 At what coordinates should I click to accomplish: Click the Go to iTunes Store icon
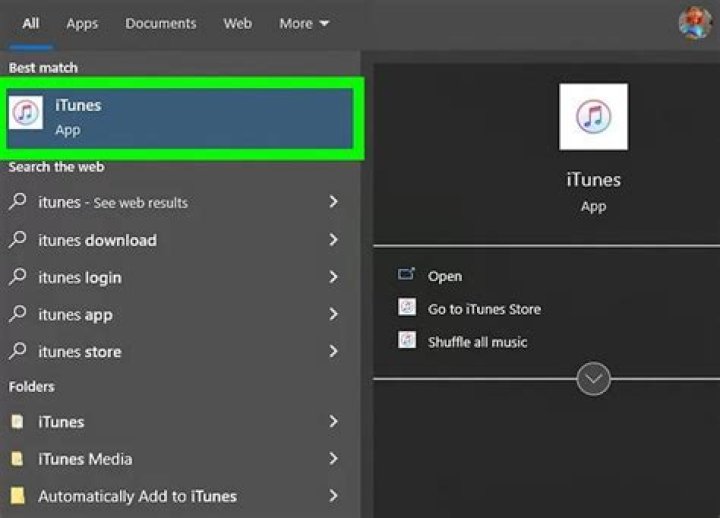[x=407, y=307]
